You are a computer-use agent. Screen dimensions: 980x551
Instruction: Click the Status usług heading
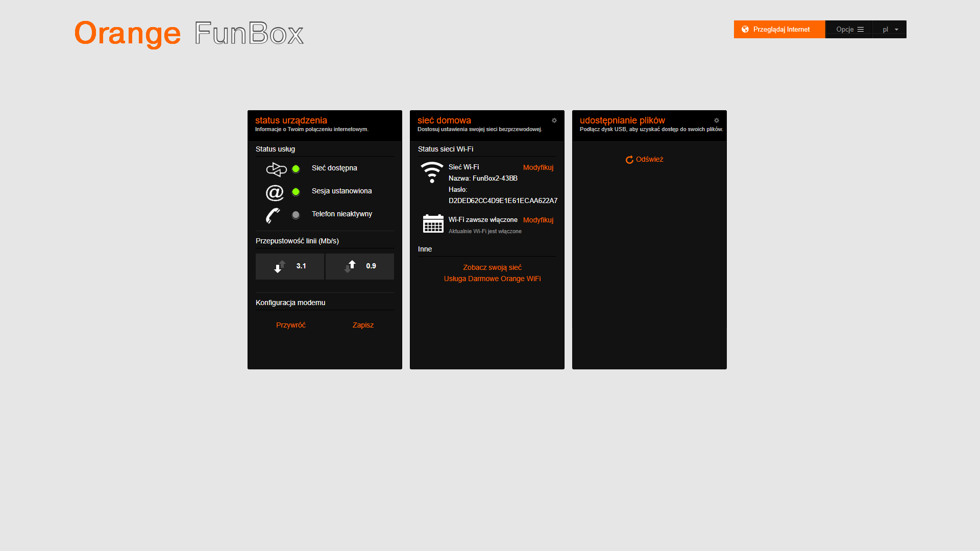tap(275, 149)
